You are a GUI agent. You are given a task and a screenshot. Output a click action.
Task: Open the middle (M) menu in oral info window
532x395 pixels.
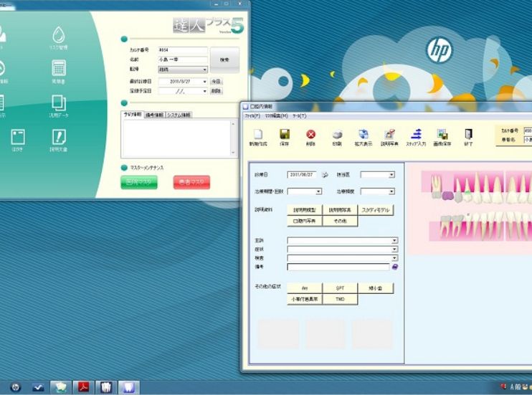pos(277,116)
